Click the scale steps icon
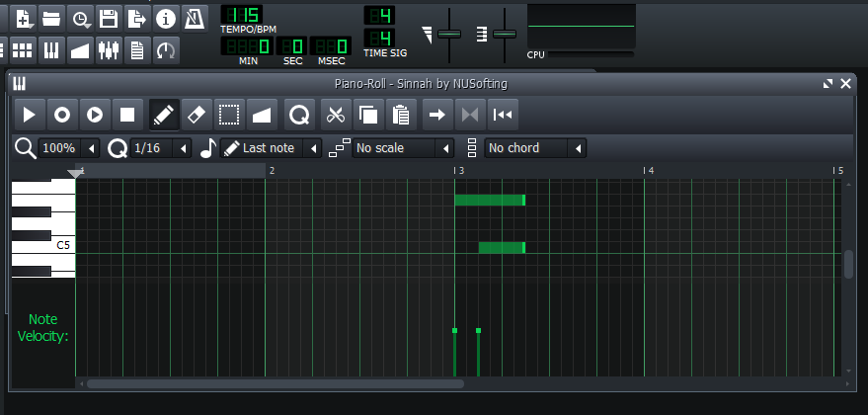The image size is (868, 415). 340,148
